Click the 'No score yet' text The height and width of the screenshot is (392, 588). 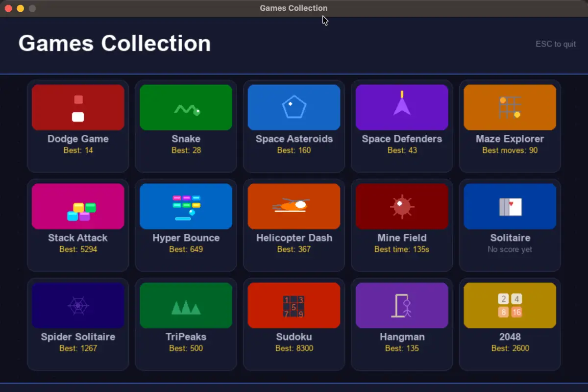[510, 249]
